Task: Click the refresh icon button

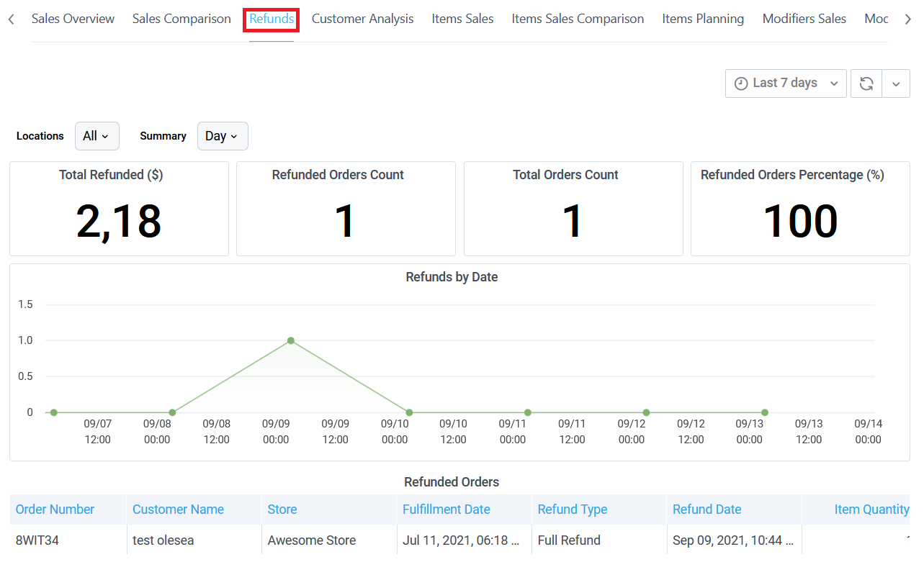Action: 866,83
